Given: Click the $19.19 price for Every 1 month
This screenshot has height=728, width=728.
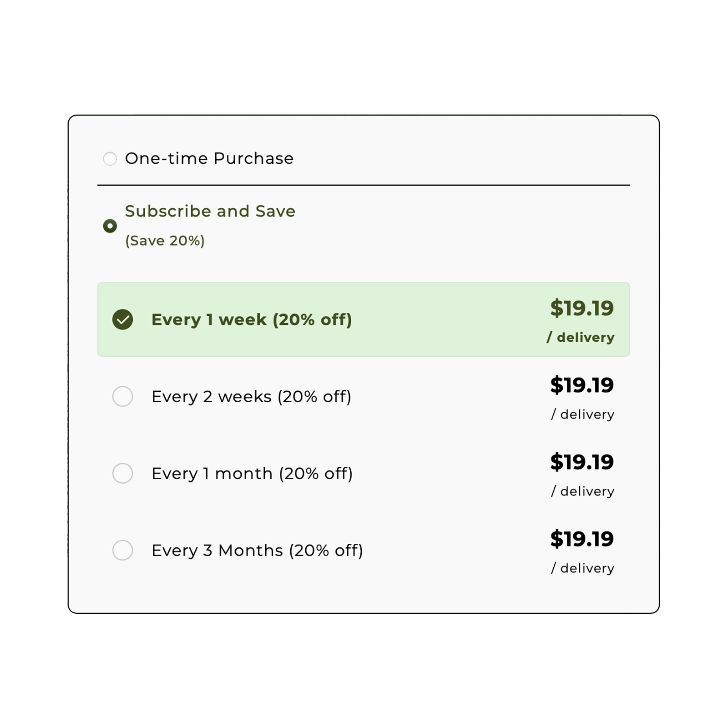Looking at the screenshot, I should pyautogui.click(x=581, y=462).
